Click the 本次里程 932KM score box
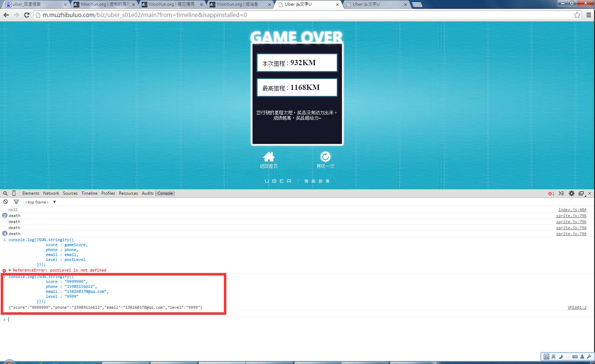This screenshot has height=364, width=595. pos(297,63)
